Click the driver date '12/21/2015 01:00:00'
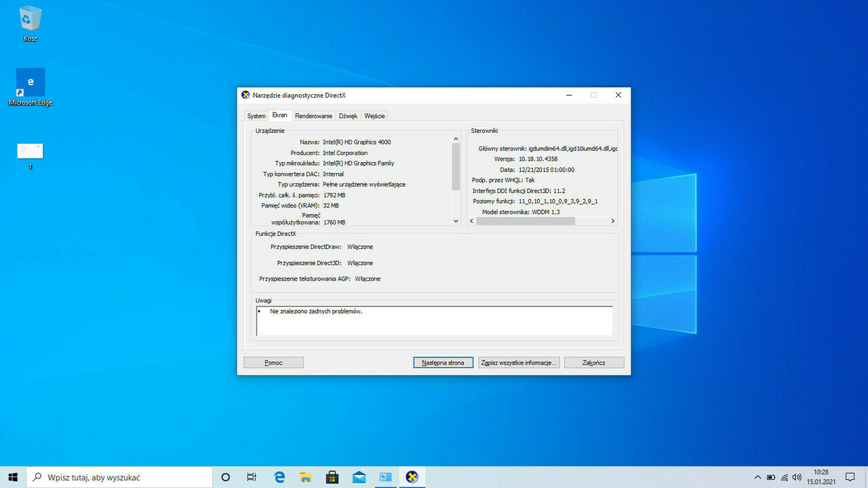868x488 pixels. pyautogui.click(x=547, y=170)
